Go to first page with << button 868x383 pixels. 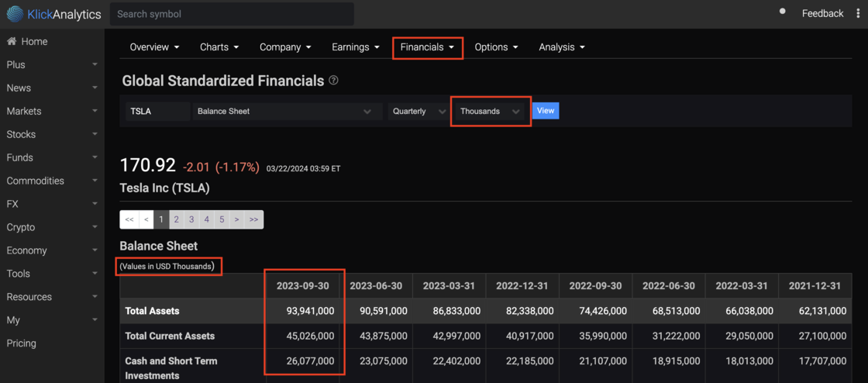(x=129, y=219)
